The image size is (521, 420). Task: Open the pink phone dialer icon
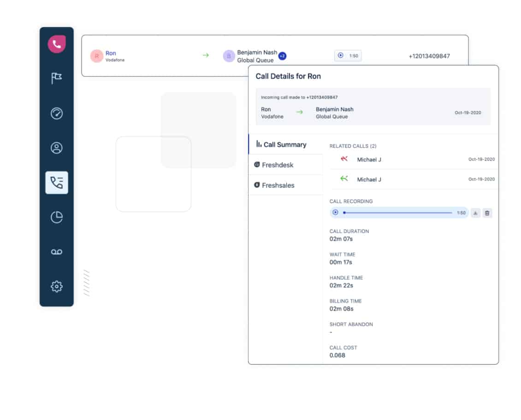(57, 44)
